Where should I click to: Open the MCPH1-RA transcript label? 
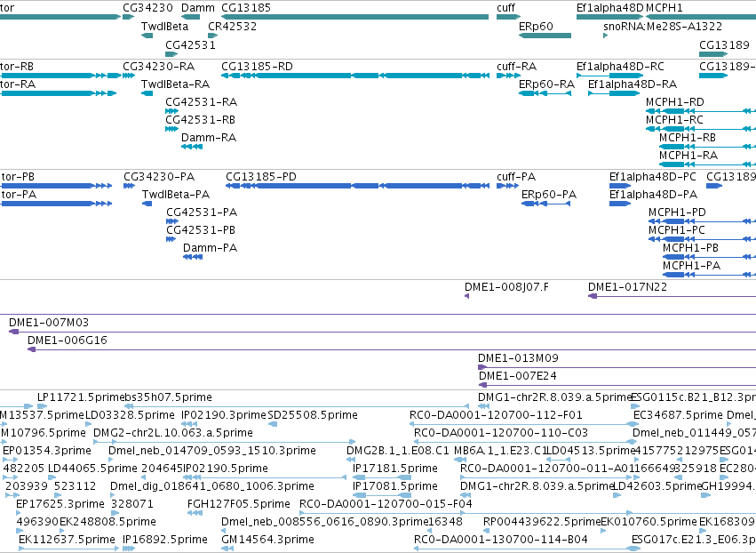tap(688, 156)
